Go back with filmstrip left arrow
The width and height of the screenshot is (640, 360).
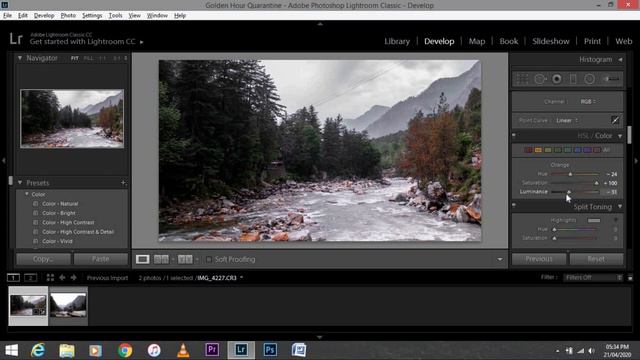click(x=62, y=278)
